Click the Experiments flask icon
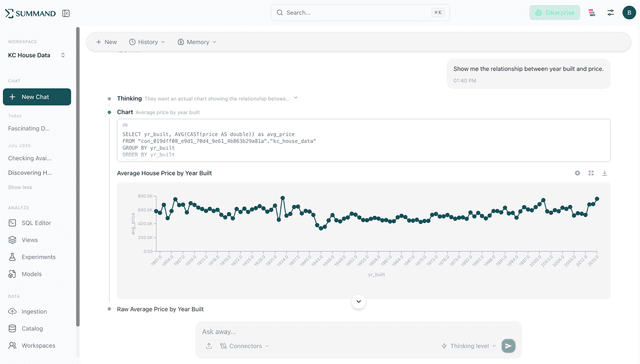This screenshot has height=364, width=640. 12,257
